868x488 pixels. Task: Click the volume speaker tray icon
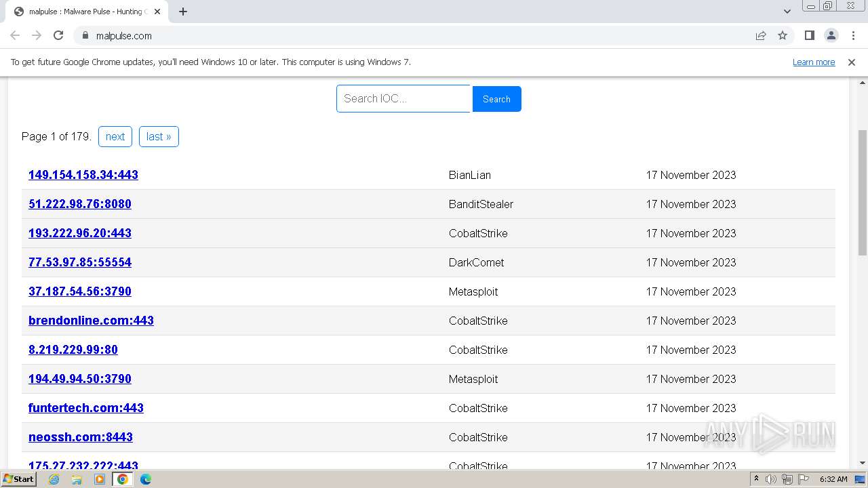coord(771,479)
